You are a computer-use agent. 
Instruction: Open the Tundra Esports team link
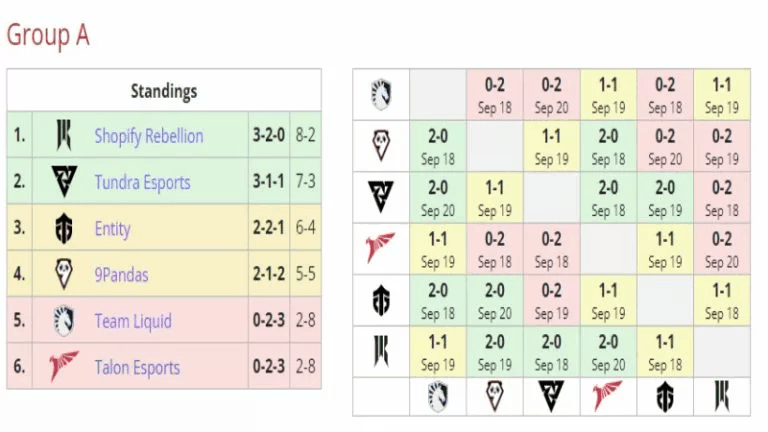142,182
